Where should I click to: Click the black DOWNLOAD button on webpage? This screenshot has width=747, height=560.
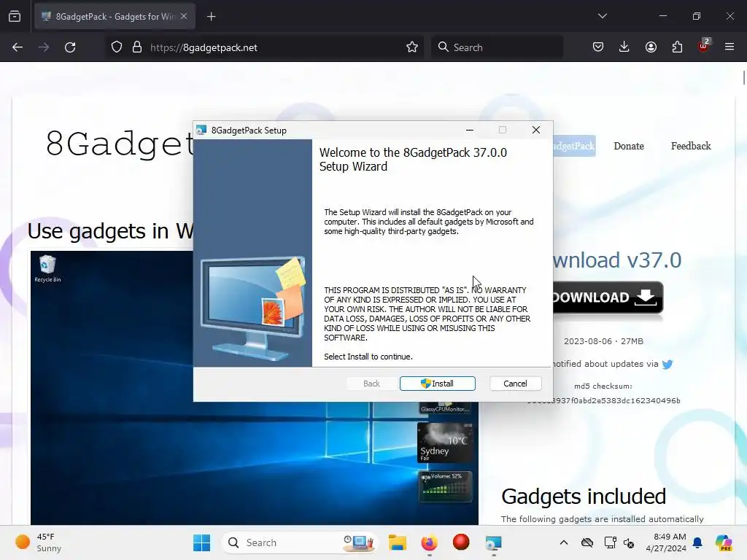coord(608,297)
